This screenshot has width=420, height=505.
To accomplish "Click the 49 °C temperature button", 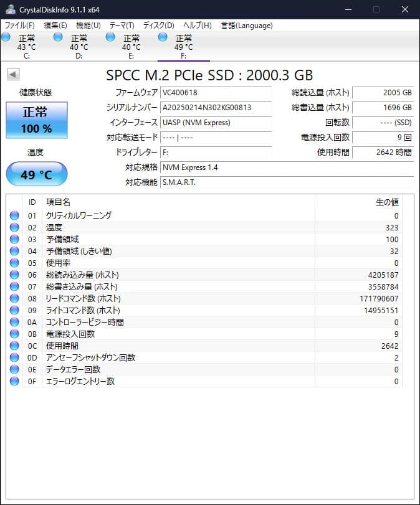I will click(37, 174).
